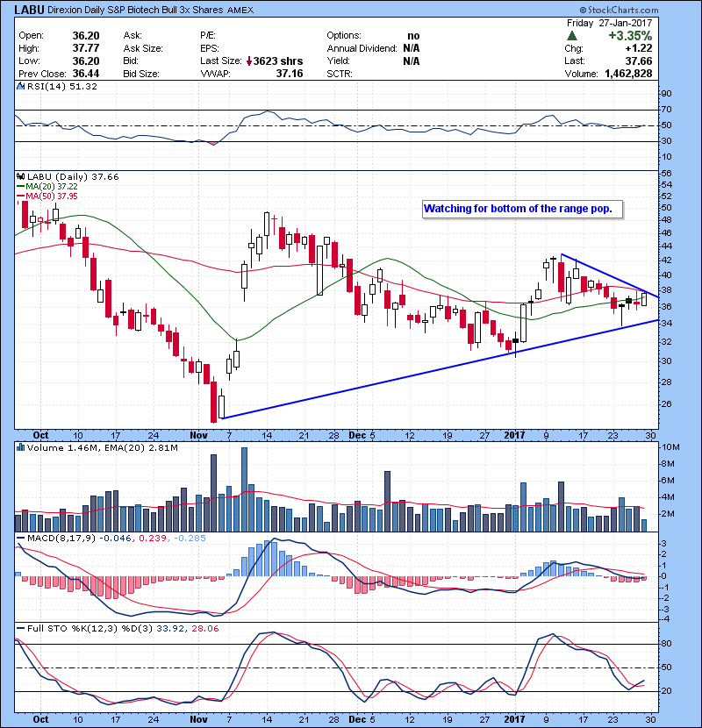This screenshot has width=702, height=728.
Task: Click the Last Size 3623 shrs value
Action: point(278,61)
